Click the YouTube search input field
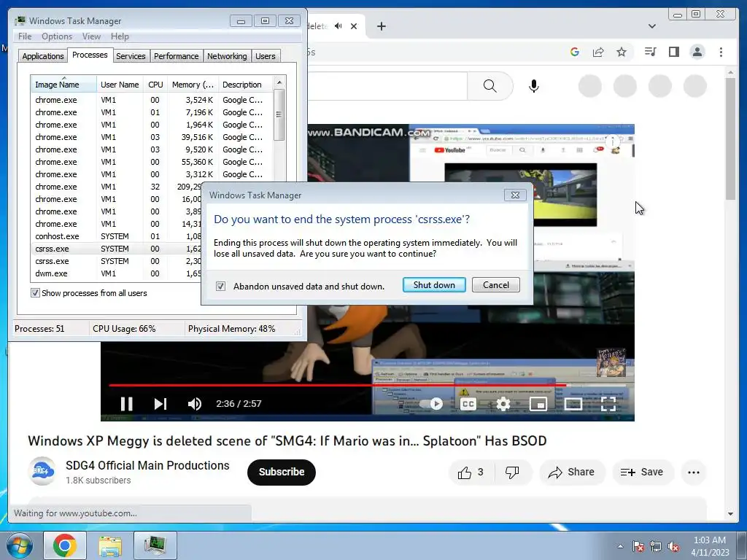 click(x=387, y=86)
